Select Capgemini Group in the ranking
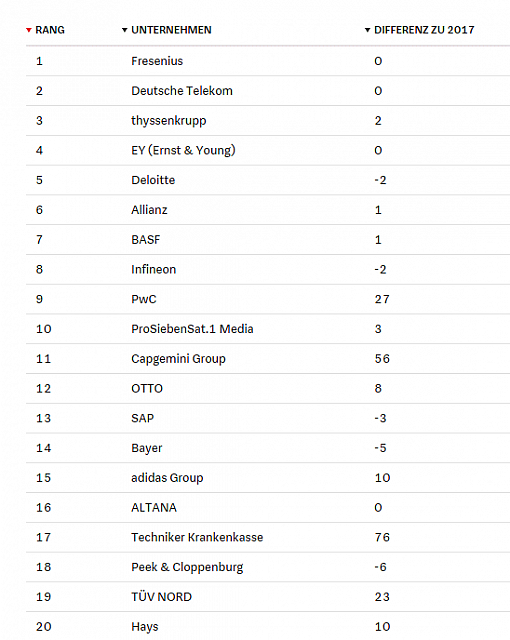Viewport: 510px width, 640px height. 178,359
